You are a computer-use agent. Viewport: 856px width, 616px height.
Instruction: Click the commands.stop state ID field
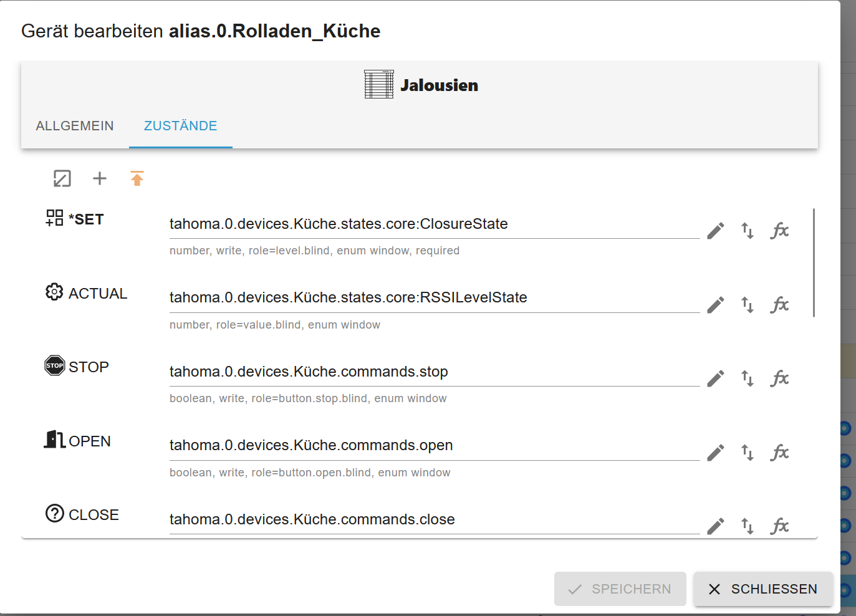434,372
